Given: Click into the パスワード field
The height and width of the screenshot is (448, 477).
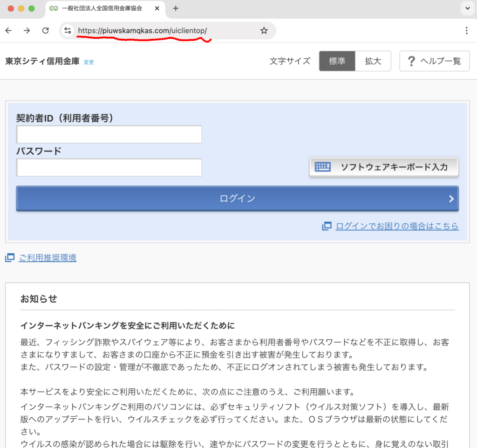Looking at the screenshot, I should pyautogui.click(x=109, y=167).
